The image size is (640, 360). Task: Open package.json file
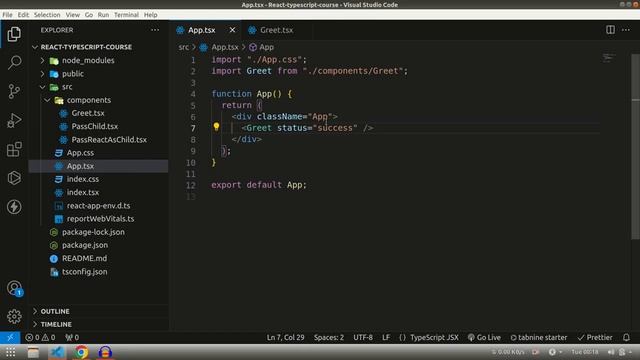[x=85, y=245]
